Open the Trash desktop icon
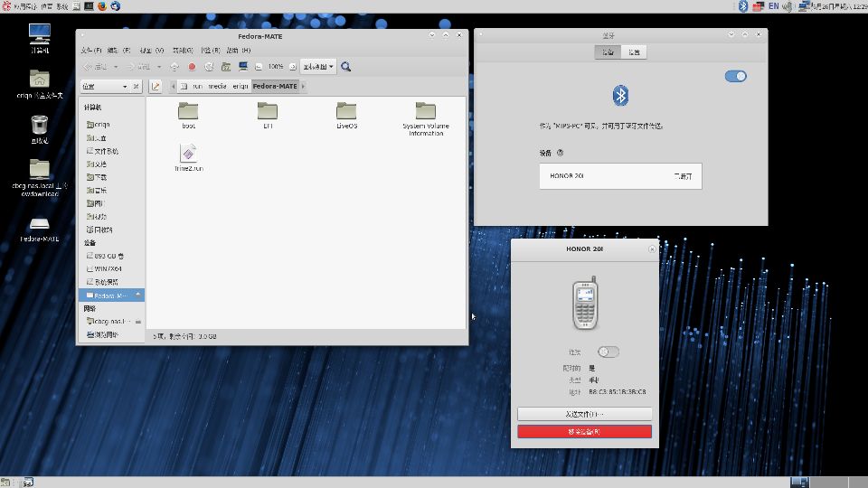Screen dimensions: 868x488 coord(39,129)
